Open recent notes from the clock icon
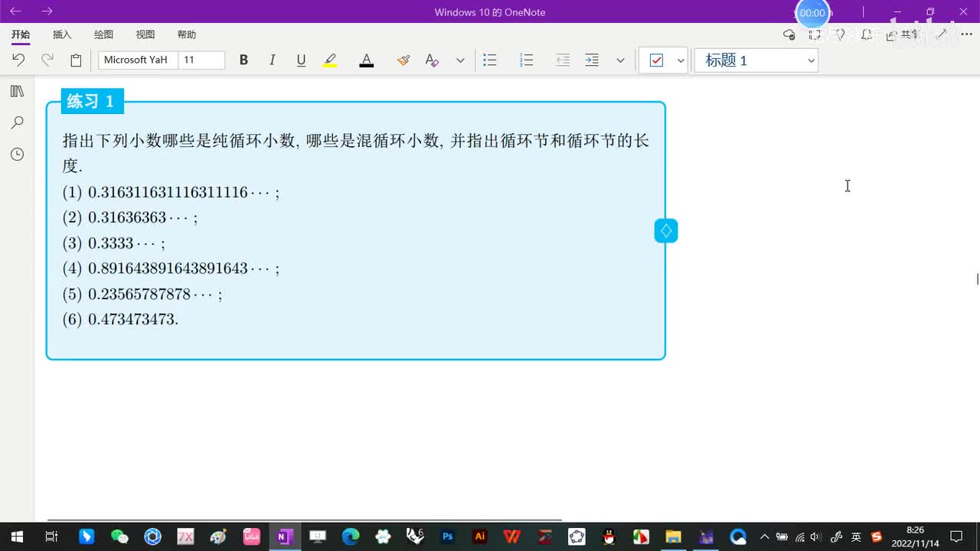The width and height of the screenshot is (980, 551). pos(17,155)
